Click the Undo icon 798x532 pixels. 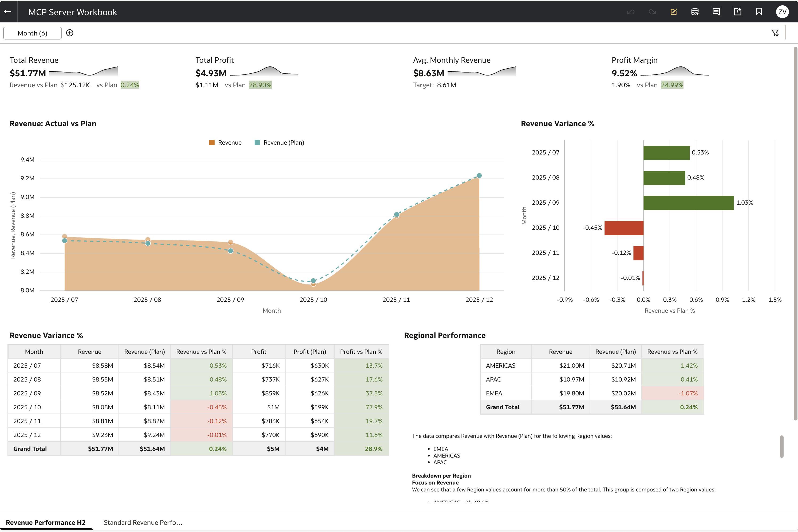click(630, 11)
